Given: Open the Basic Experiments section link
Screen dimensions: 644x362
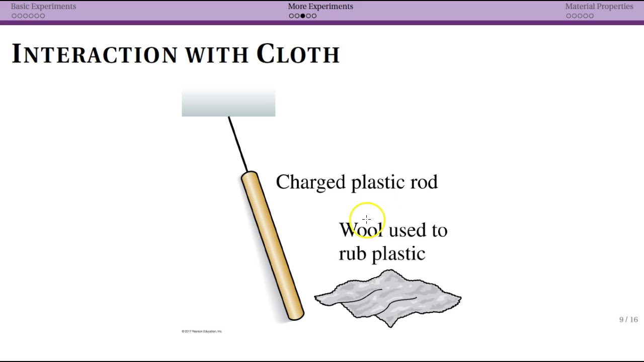Looking at the screenshot, I should tap(43, 7).
